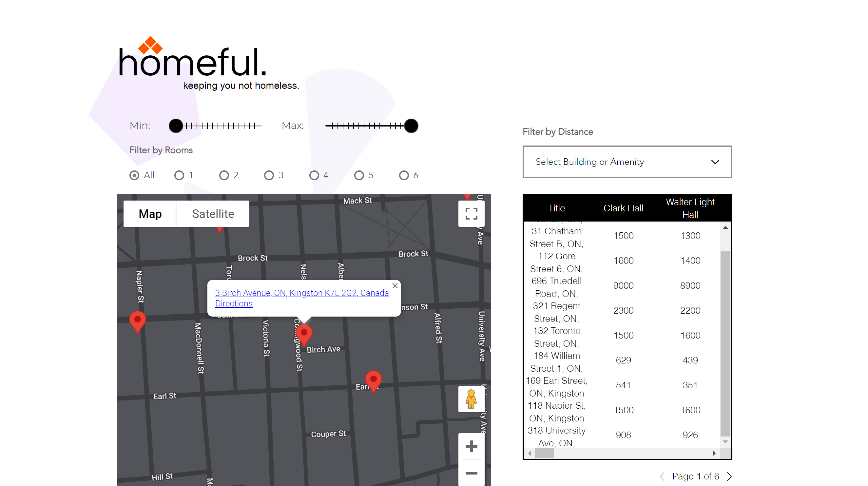Click the map pin near Napier St
This screenshot has height=486, width=868.
coord(138,320)
